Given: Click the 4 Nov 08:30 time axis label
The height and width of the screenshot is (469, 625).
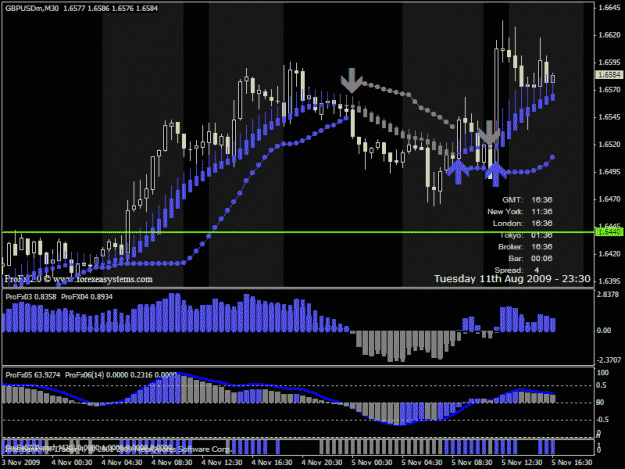Looking at the screenshot, I should click(x=172, y=463).
